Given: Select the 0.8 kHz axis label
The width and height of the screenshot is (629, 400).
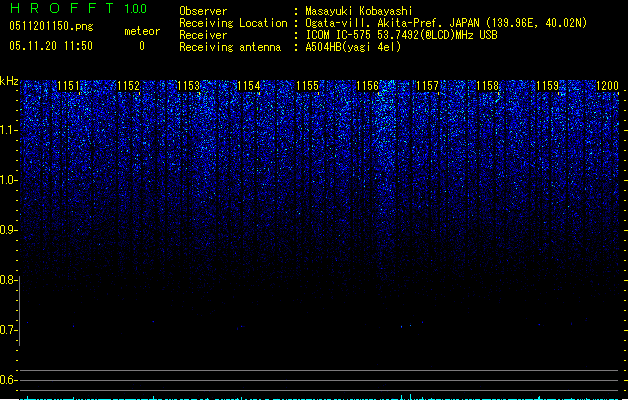Looking at the screenshot, I should pos(8,280).
